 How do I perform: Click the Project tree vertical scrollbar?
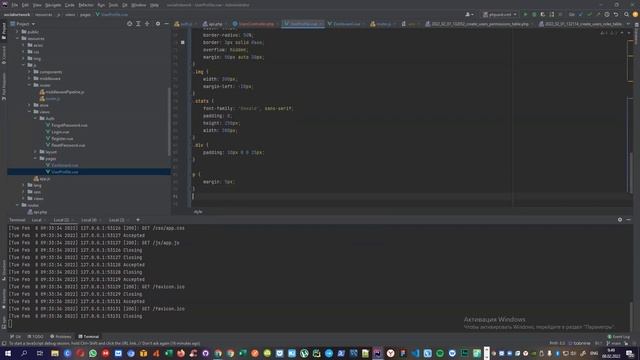169,122
